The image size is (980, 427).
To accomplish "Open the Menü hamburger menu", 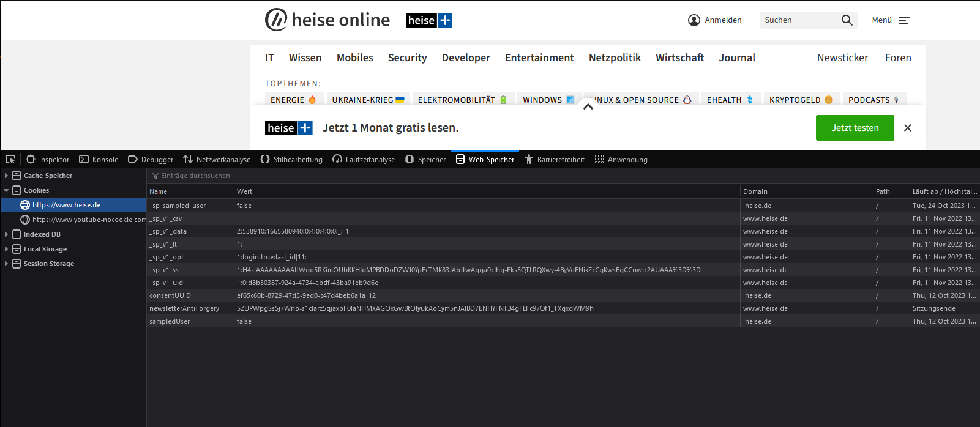I will tap(891, 20).
